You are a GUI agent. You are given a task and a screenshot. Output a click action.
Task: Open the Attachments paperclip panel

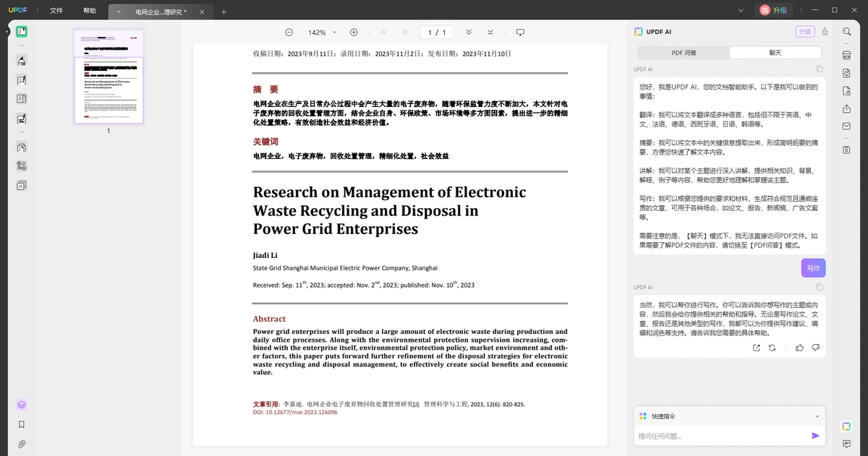tap(22, 444)
